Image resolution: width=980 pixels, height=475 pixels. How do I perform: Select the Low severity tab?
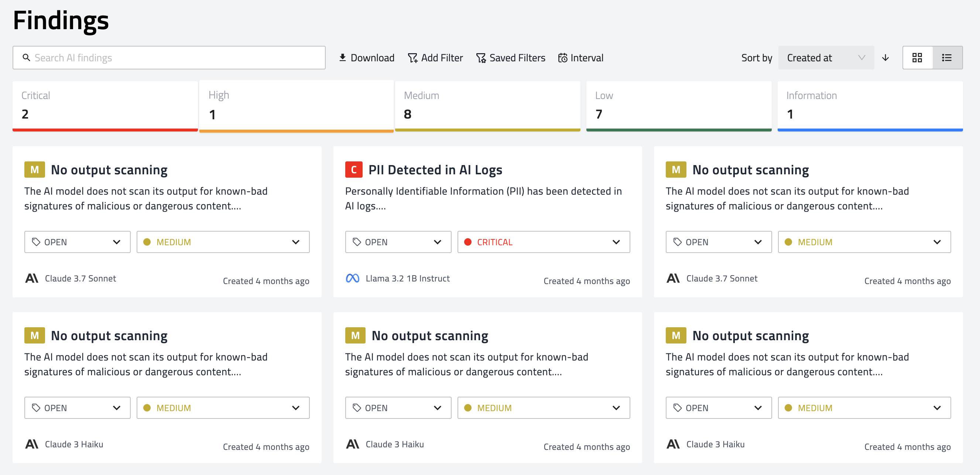pyautogui.click(x=678, y=105)
